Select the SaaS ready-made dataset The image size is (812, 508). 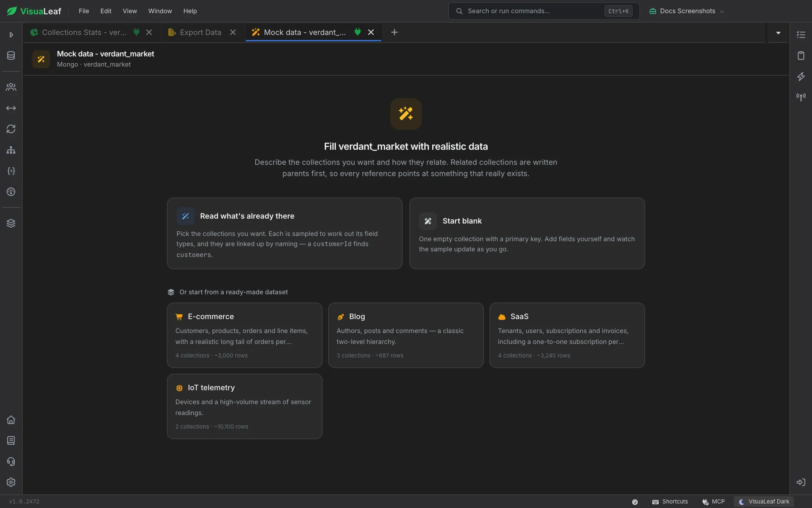pos(567,335)
